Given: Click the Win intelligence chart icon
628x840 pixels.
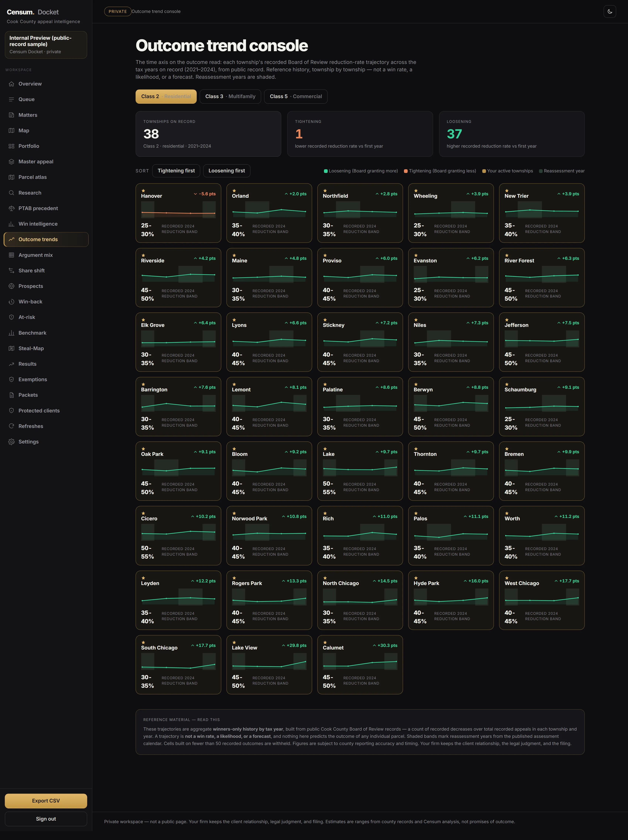Looking at the screenshot, I should click(11, 224).
